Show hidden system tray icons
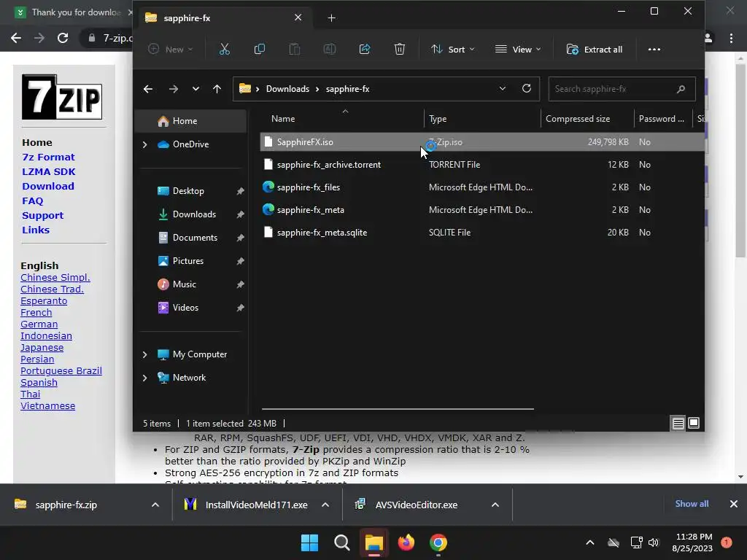The image size is (747, 560). point(589,542)
